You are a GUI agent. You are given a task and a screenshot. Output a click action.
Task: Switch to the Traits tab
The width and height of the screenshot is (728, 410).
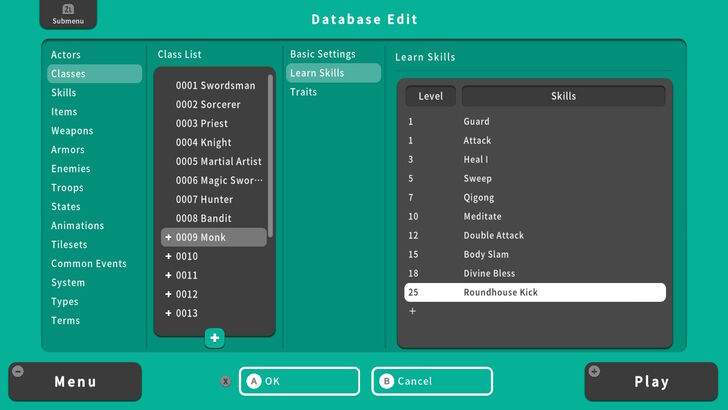(x=304, y=92)
